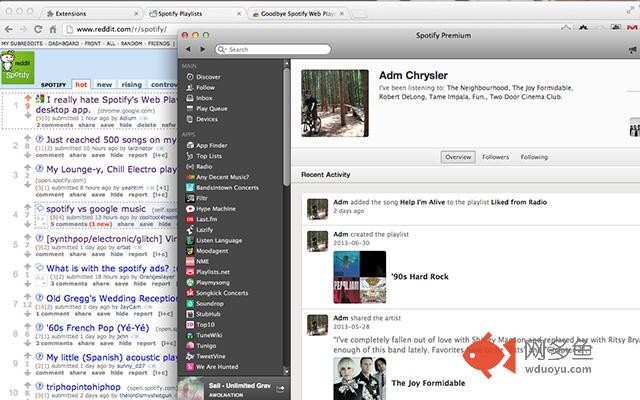Click Adm Chrysler profile photo
This screenshot has width=640, height=400.
point(335,103)
